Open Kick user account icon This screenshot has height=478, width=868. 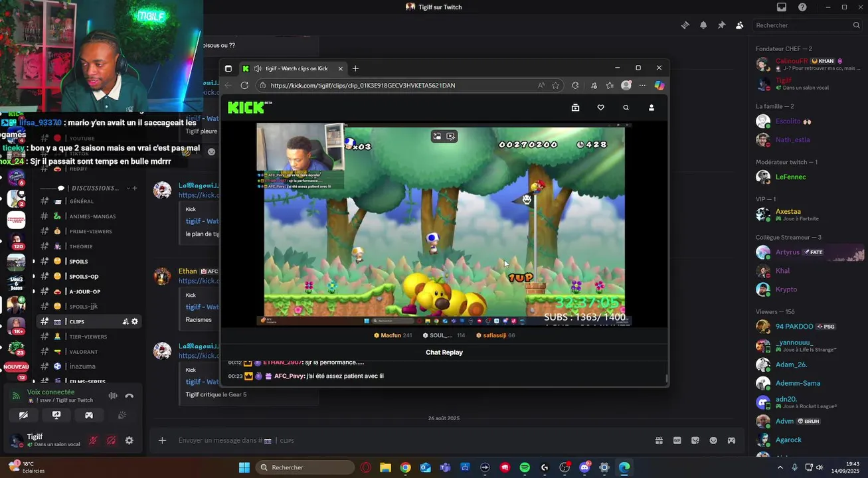pyautogui.click(x=651, y=108)
